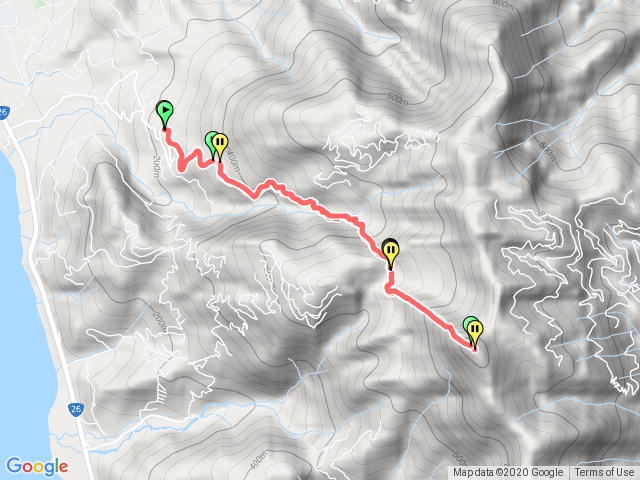
Task: Click the partially visible Route 26 shield by coast
Action: [4, 113]
